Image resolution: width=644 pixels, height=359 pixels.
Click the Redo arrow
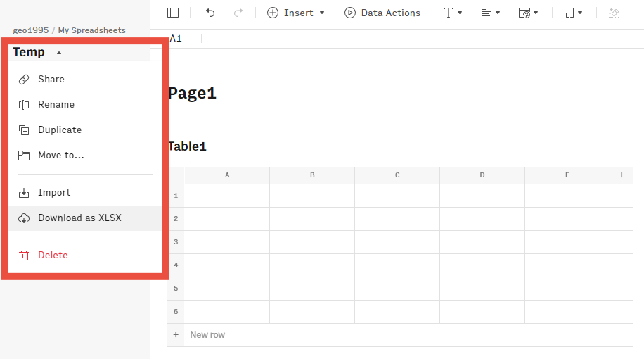pos(238,13)
